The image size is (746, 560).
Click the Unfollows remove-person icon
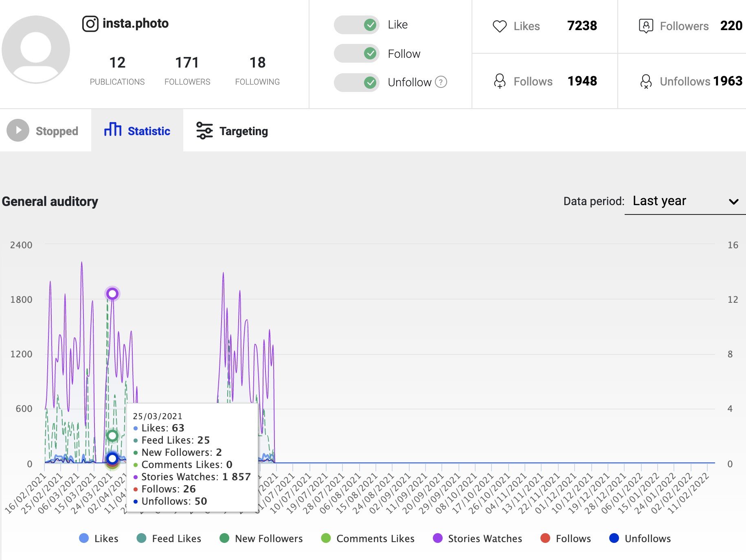coord(646,81)
